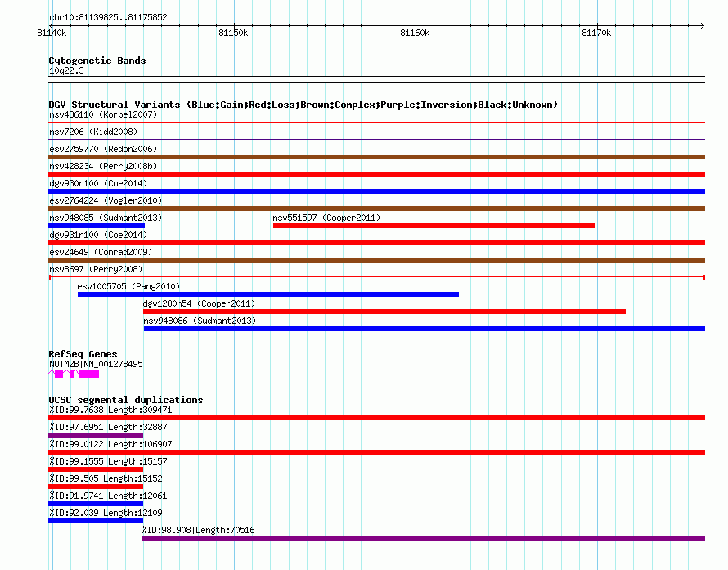This screenshot has height=570, width=728.
Task: Click the dgv930n100 (Coe2014) label
Action: click(x=98, y=183)
